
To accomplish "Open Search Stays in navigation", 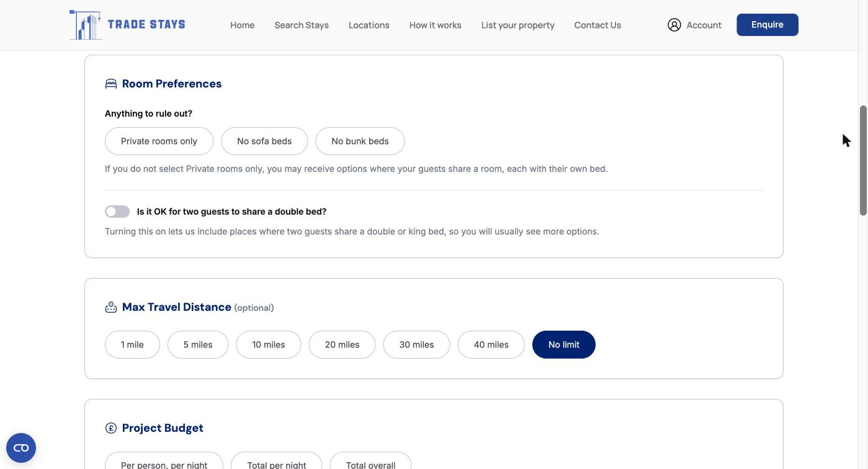I will coord(302,25).
